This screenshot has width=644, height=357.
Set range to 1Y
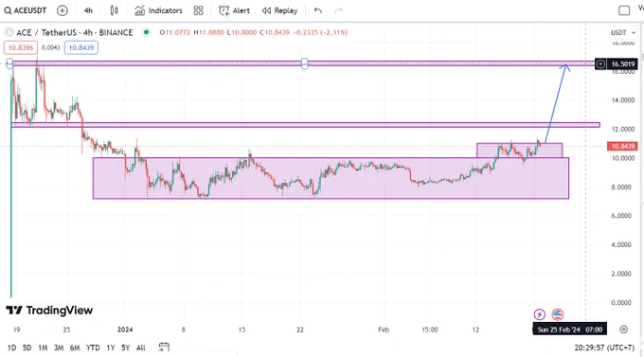[x=111, y=348]
